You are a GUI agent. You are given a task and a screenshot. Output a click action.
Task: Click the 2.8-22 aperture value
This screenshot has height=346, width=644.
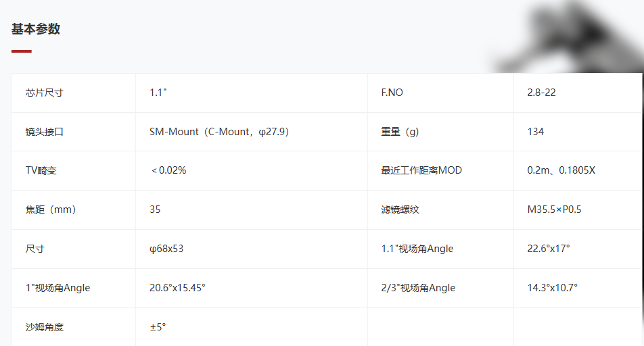tap(541, 93)
